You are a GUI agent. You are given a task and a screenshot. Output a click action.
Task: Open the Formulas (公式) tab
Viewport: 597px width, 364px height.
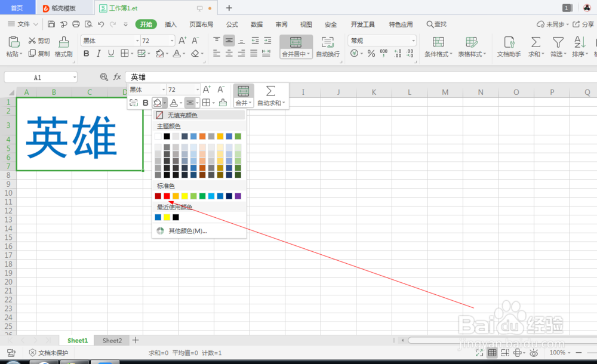[x=232, y=24]
